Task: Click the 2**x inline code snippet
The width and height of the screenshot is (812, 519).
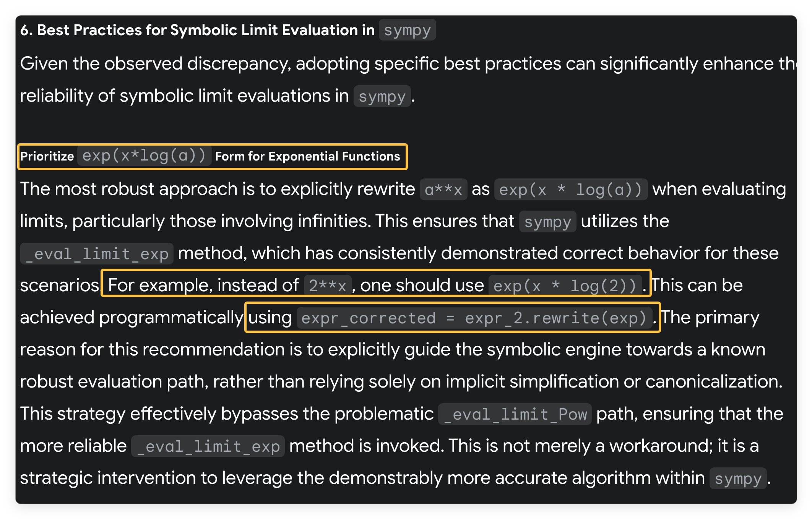Action: [328, 285]
